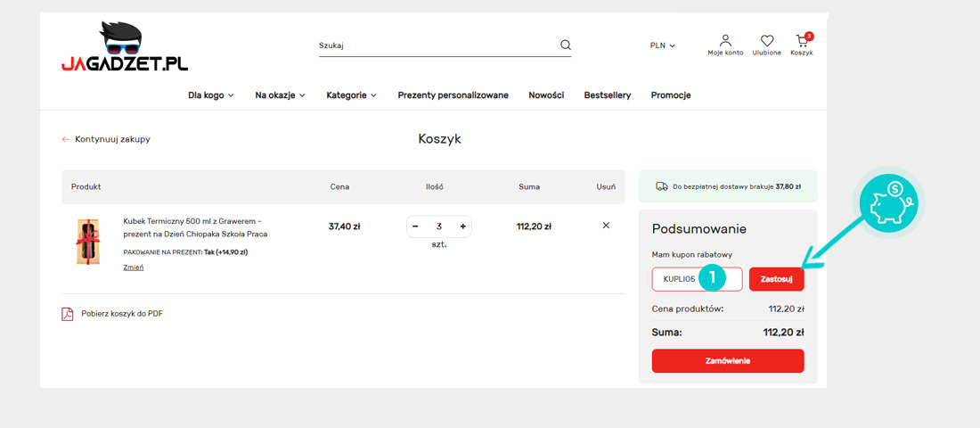Expand the Na okazje menu
Screen dimensions: 980x428
(280, 95)
